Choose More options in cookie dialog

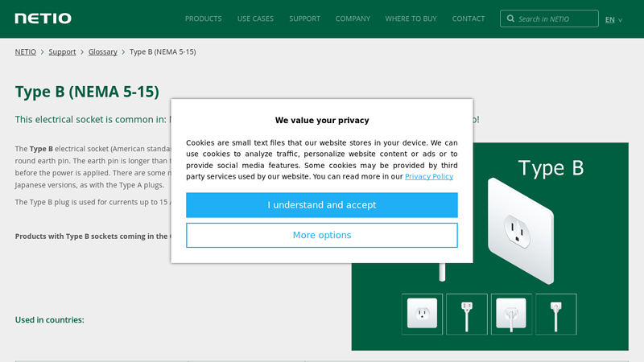click(x=322, y=235)
